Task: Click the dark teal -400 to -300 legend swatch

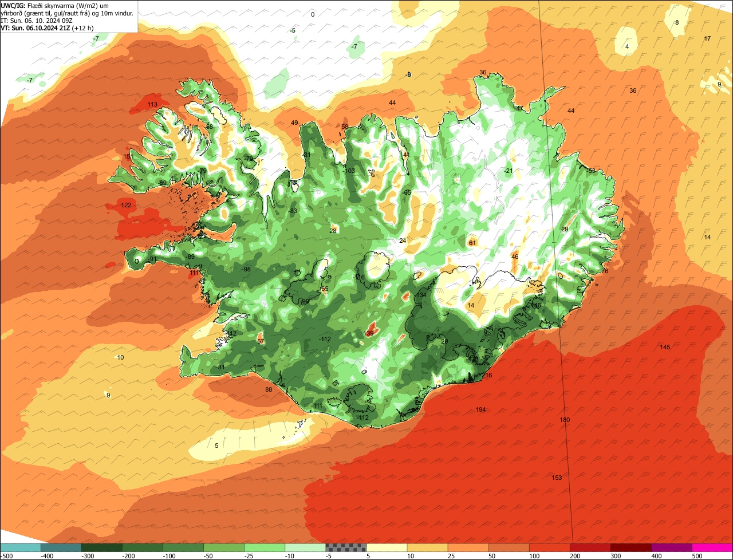Action: (x=61, y=547)
